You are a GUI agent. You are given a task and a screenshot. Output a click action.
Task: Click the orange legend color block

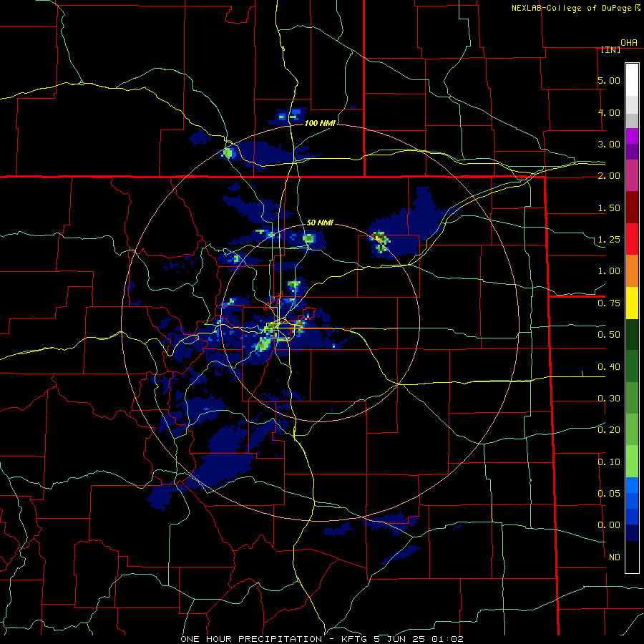(x=632, y=271)
